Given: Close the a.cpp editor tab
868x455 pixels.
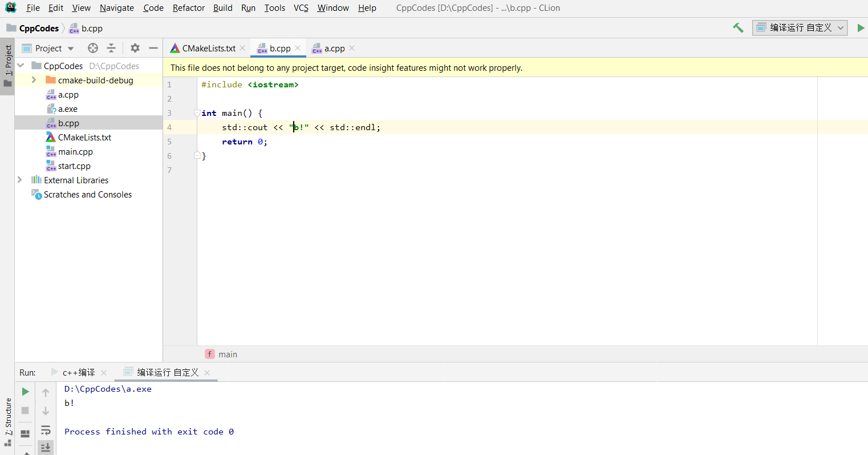Looking at the screenshot, I should click(352, 49).
